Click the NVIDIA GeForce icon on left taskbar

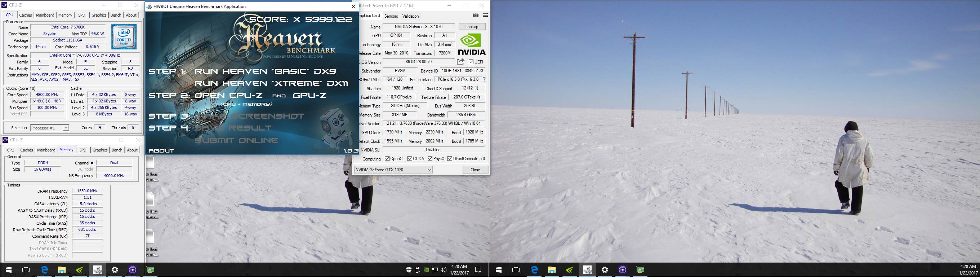click(x=80, y=270)
